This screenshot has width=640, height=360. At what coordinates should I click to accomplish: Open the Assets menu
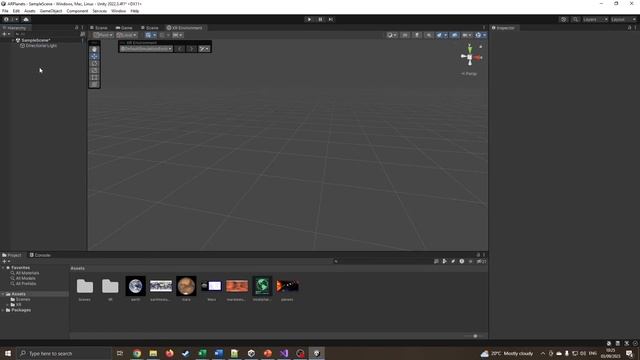(x=30, y=11)
